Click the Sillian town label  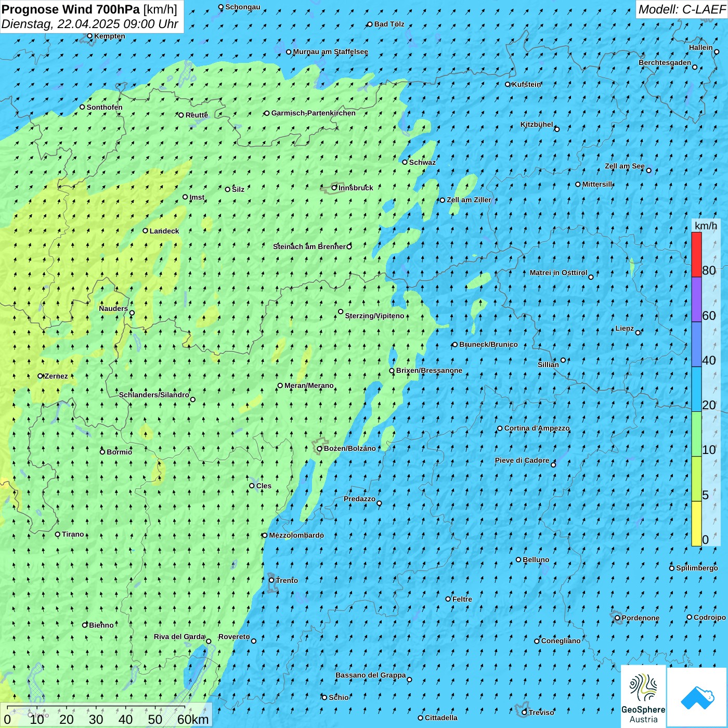(548, 365)
